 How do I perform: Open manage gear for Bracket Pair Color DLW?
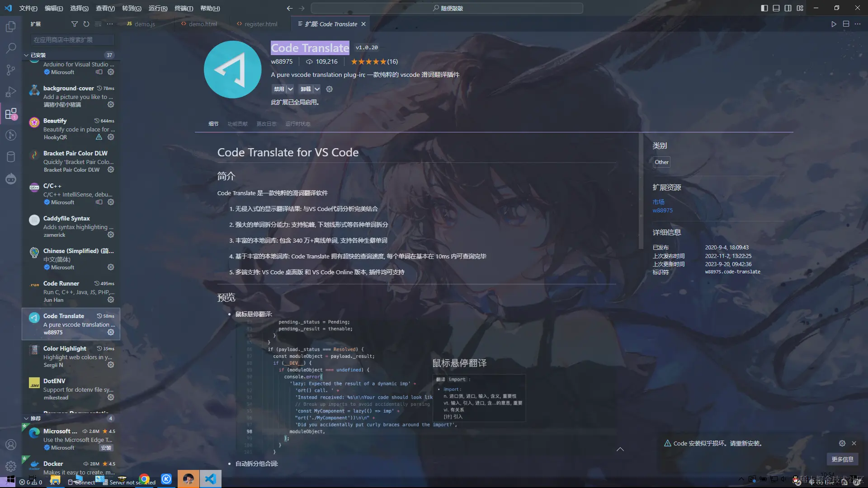111,169
